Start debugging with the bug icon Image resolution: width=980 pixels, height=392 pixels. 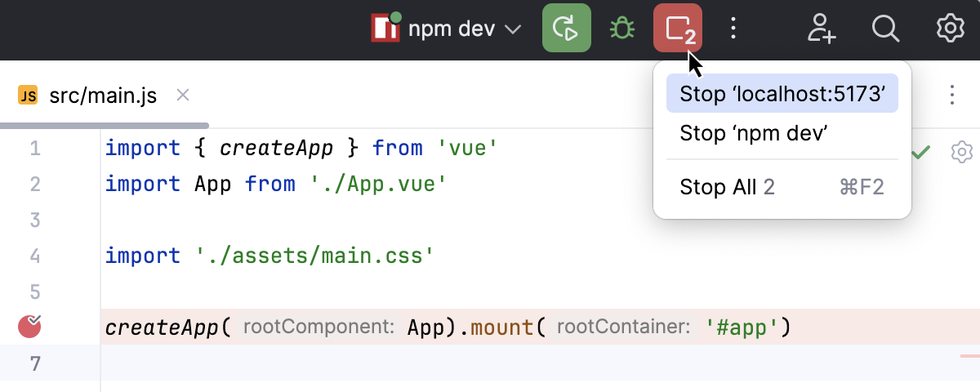pos(622,29)
